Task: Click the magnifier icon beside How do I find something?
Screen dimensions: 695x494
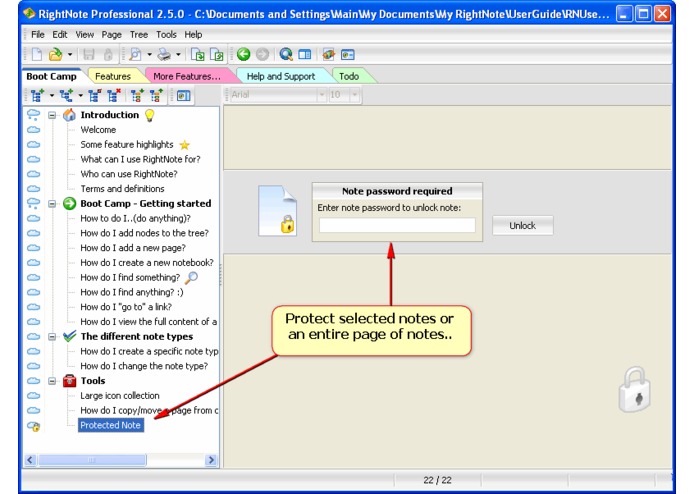Action: tap(191, 278)
